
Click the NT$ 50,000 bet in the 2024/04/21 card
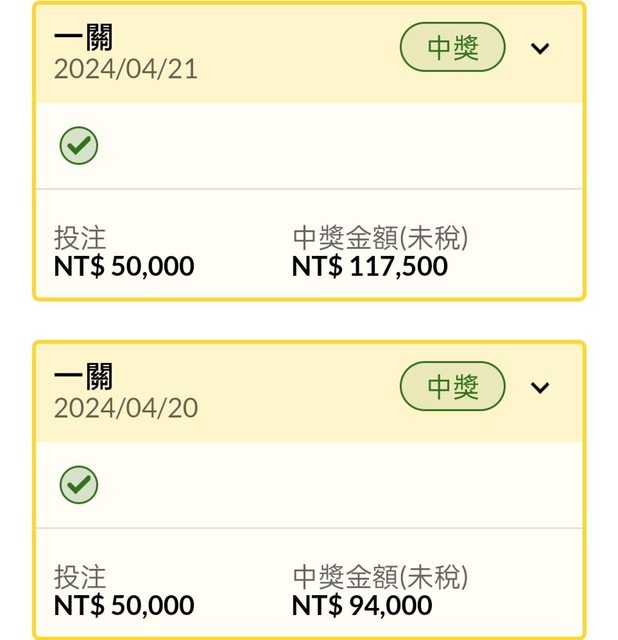(124, 267)
